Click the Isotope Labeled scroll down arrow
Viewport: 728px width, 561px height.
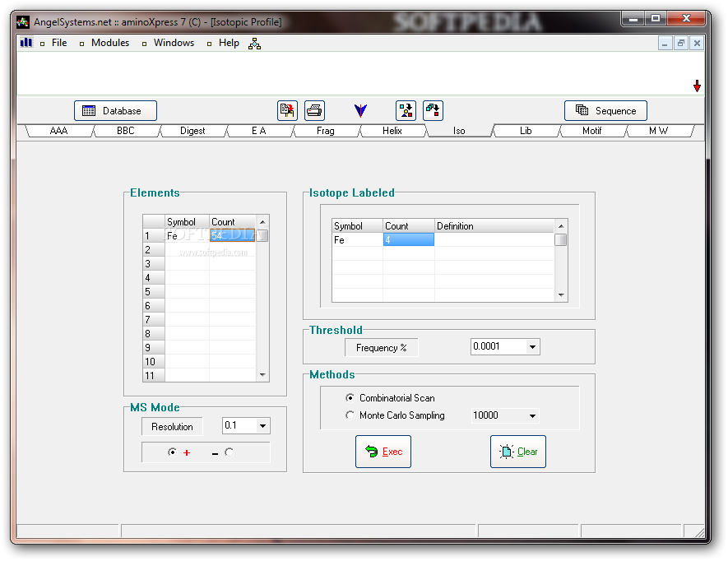(x=561, y=295)
